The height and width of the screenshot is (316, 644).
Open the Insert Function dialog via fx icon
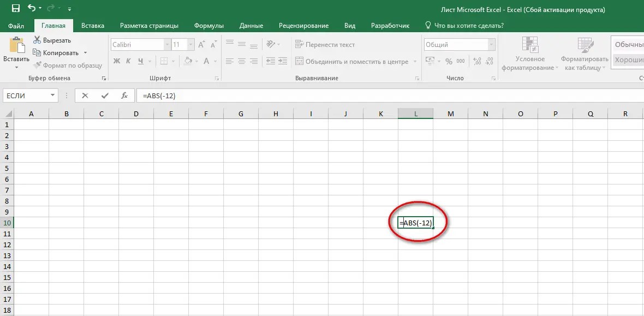click(124, 95)
